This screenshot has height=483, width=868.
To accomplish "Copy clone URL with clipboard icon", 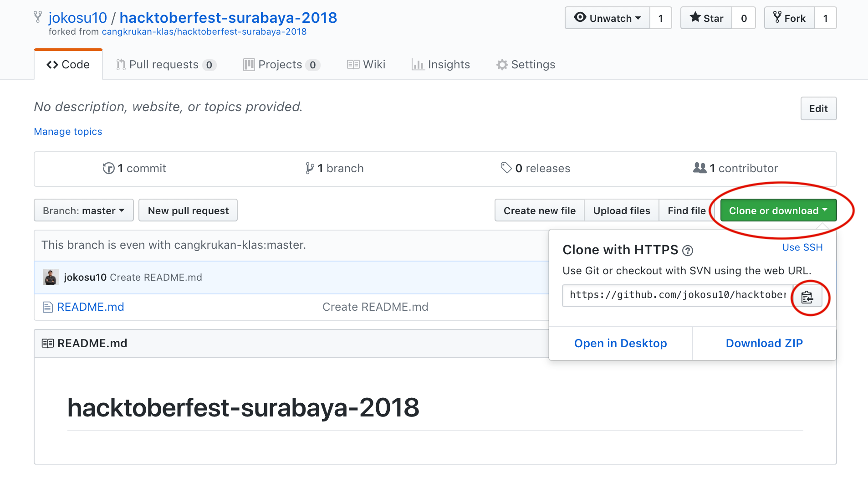I will tap(807, 297).
